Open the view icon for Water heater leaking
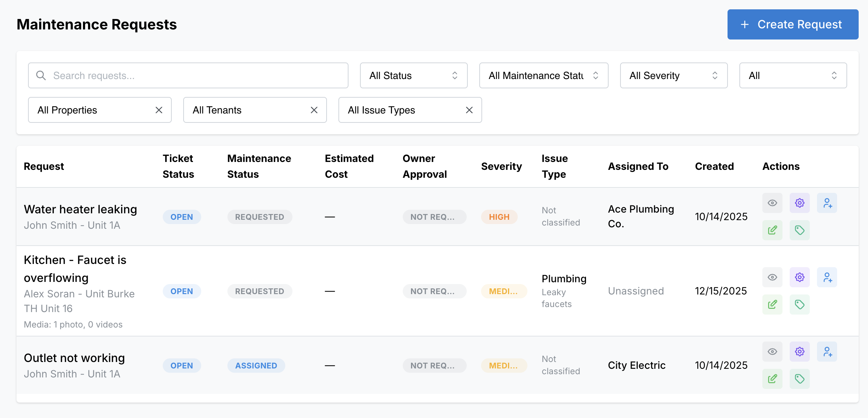Screen dimensions: 868x418 [772, 203]
